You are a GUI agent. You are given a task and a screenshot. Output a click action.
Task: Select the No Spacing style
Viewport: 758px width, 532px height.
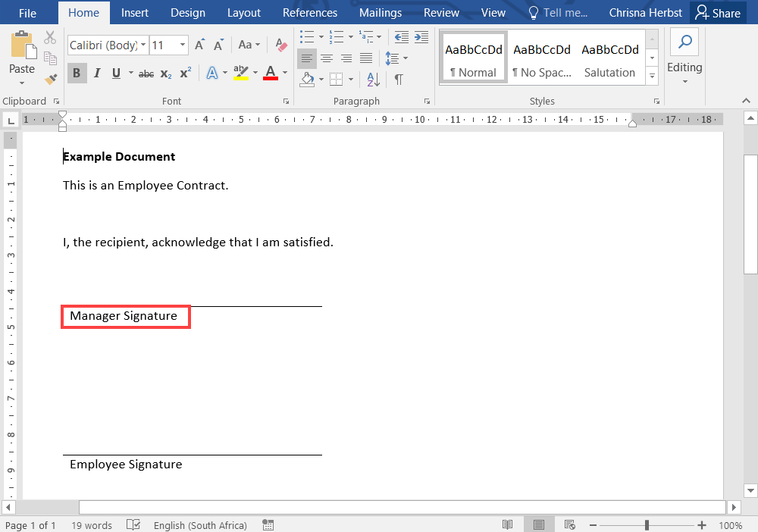click(542, 58)
